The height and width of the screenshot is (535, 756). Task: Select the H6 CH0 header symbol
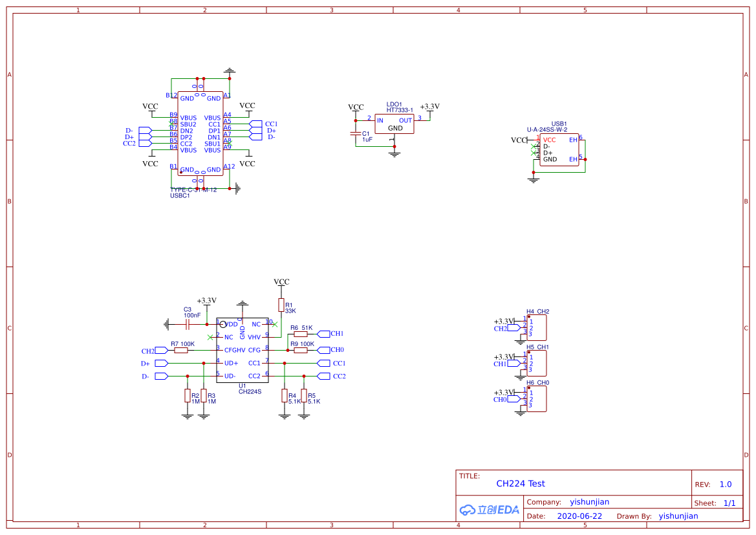537,399
